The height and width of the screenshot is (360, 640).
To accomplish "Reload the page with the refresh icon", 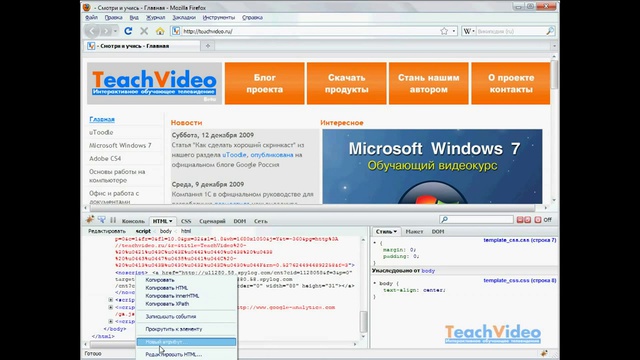I will tap(128, 31).
